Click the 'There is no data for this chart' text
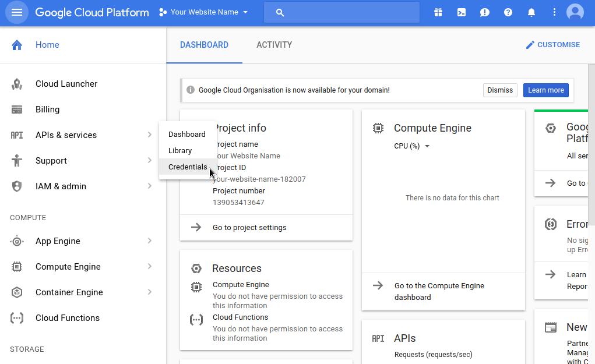This screenshot has height=364, width=595. (452, 197)
